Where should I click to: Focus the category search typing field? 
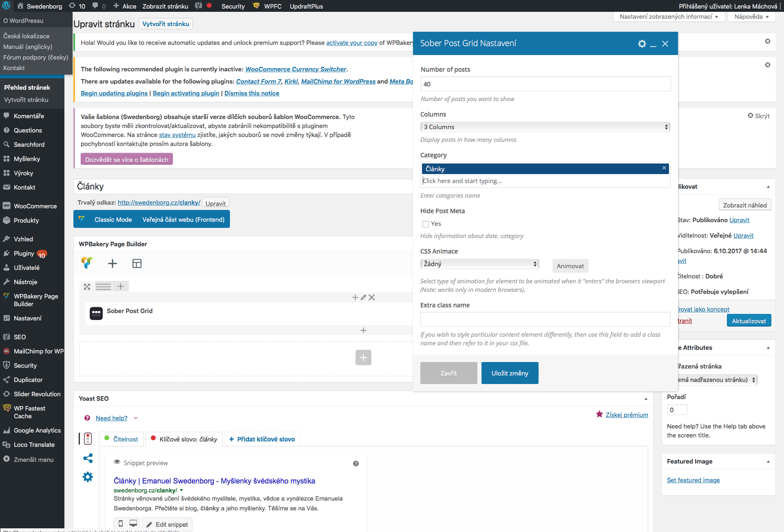tap(545, 181)
